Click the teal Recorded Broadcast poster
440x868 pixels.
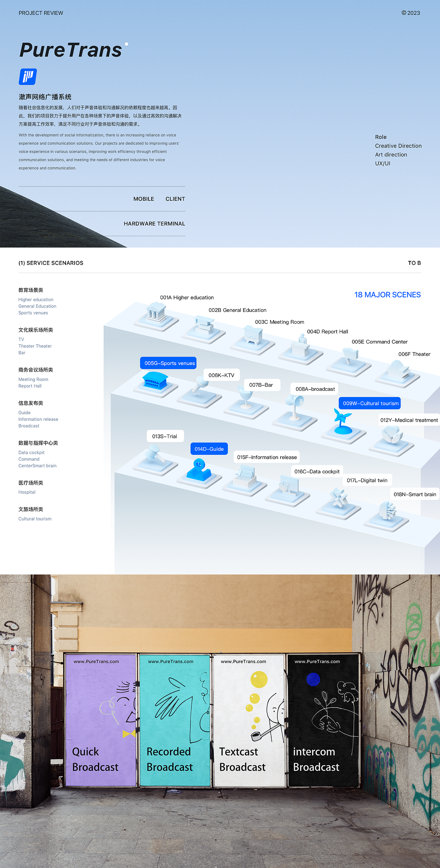click(175, 720)
